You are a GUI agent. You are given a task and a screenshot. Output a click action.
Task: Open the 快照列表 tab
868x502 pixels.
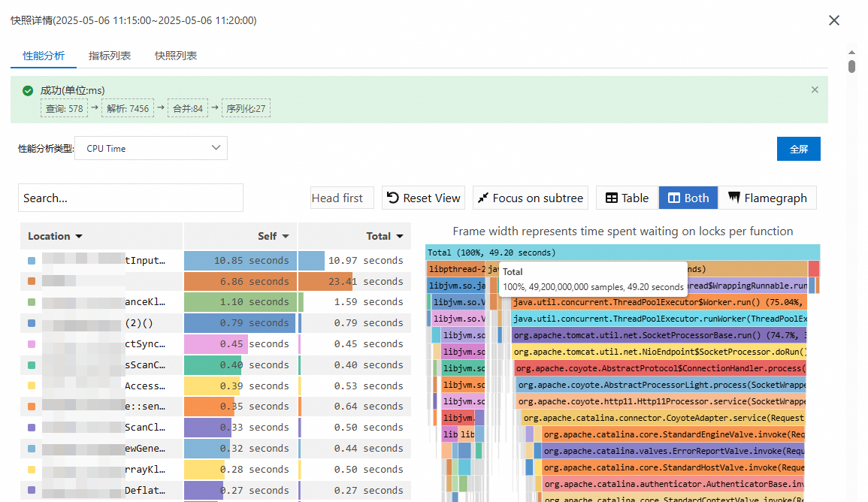pyautogui.click(x=176, y=56)
